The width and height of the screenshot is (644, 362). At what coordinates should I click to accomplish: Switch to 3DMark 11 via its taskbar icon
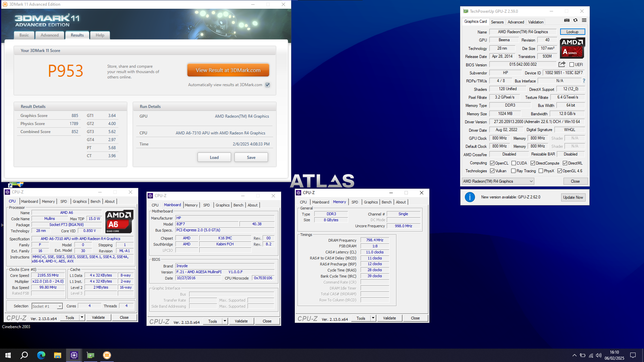pyautogui.click(x=107, y=355)
